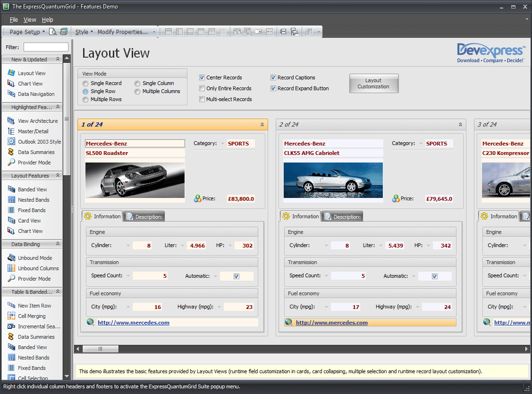Enable Multi-select Records checkbox
The height and width of the screenshot is (394, 532).
202,99
